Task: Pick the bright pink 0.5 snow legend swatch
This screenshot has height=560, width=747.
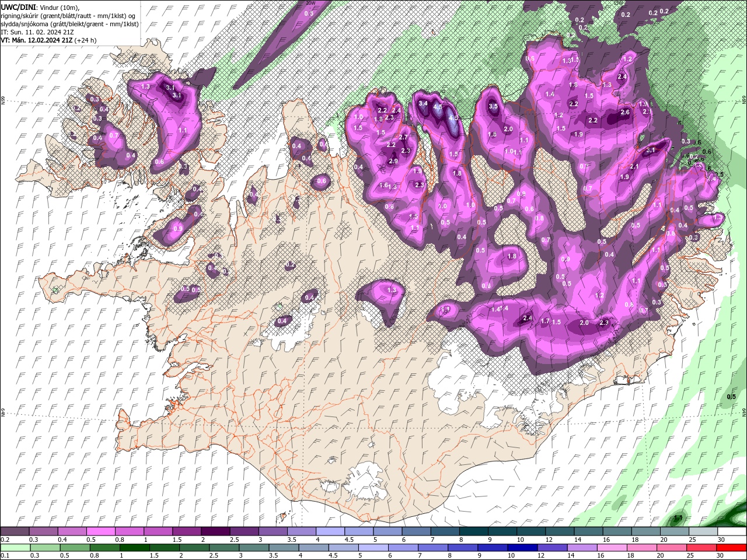Action: 100,531
